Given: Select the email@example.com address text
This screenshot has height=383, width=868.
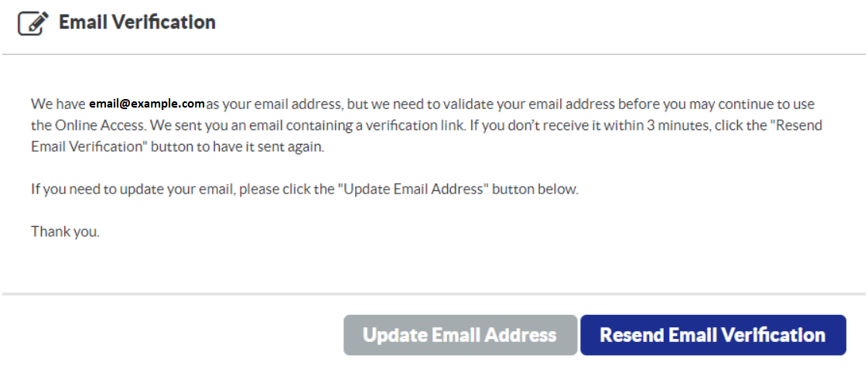Looking at the screenshot, I should [147, 104].
